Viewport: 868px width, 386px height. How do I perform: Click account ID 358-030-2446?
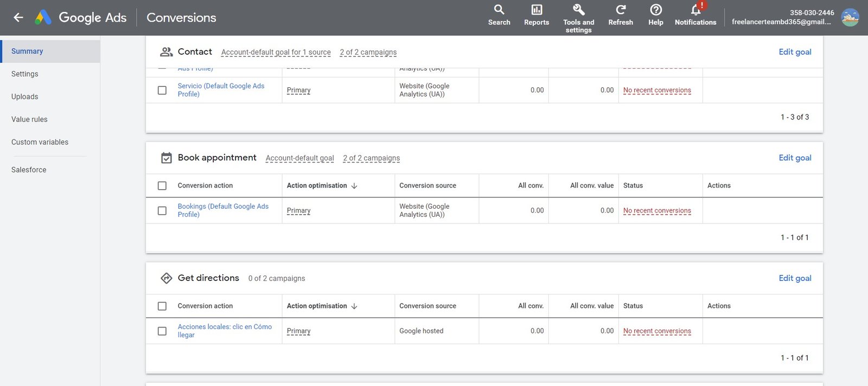pos(812,12)
